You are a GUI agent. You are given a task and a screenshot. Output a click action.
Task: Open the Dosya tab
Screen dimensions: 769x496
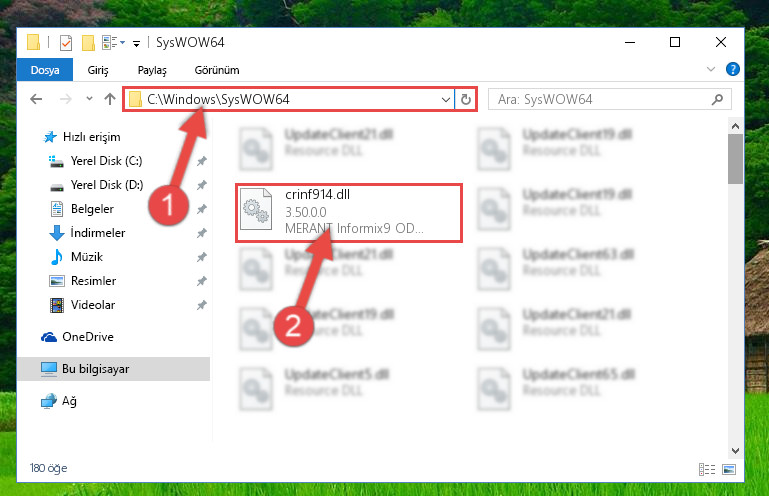tap(45, 70)
